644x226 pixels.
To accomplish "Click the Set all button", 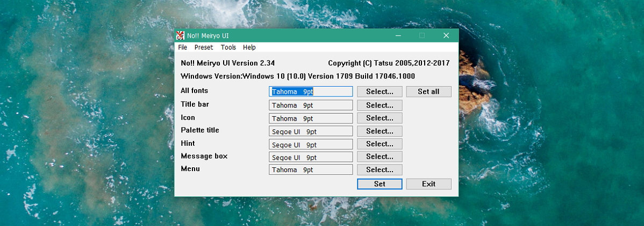I will [x=429, y=91].
